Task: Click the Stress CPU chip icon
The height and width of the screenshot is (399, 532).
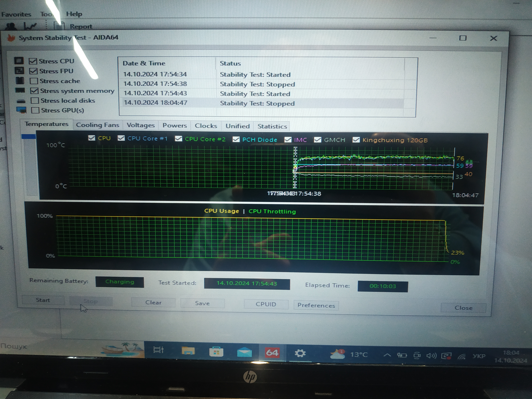Action: (x=19, y=61)
